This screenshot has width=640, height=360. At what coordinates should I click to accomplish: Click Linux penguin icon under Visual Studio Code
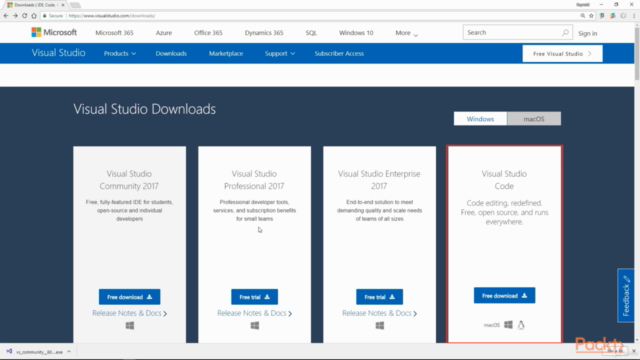coord(521,325)
